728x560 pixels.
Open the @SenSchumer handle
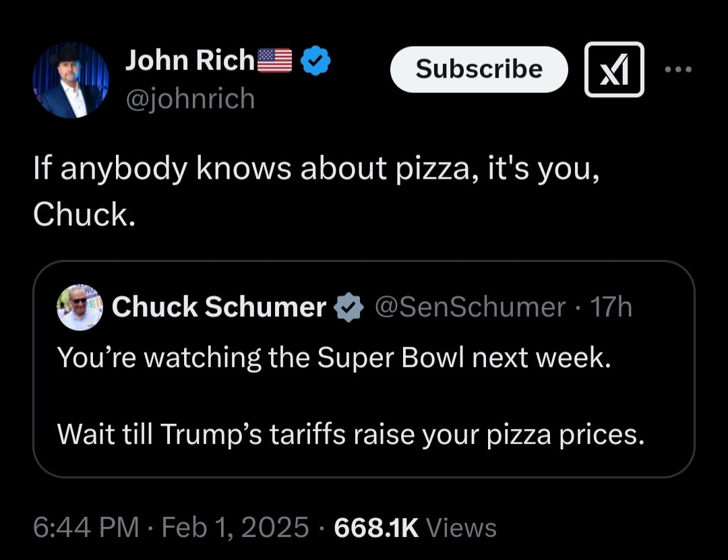[469, 307]
